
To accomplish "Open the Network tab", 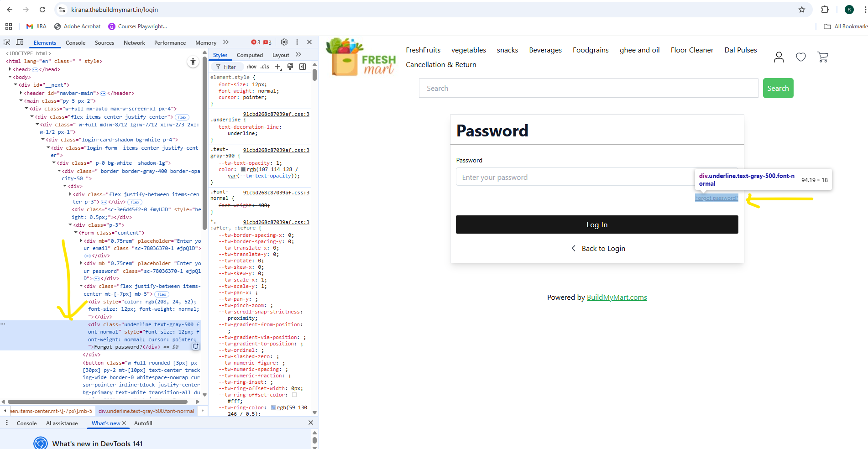I will [x=134, y=43].
